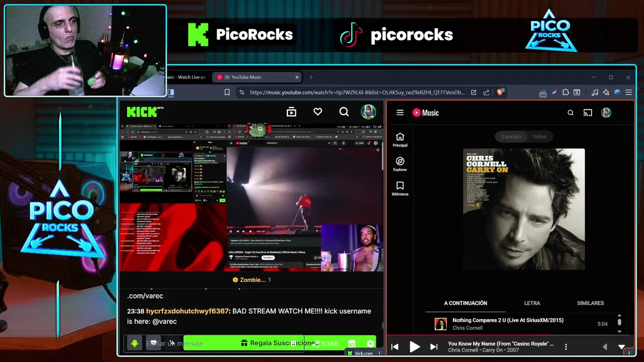Click the Kick stream video player
The width and height of the screenshot is (644, 362).
252,197
